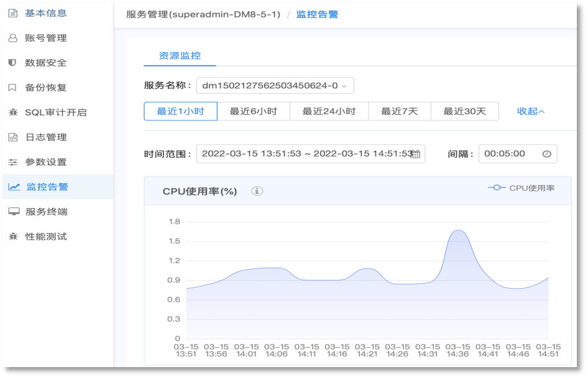Collapse the filters with 收起 control
Image resolution: width=588 pixels, height=377 pixels.
(530, 111)
